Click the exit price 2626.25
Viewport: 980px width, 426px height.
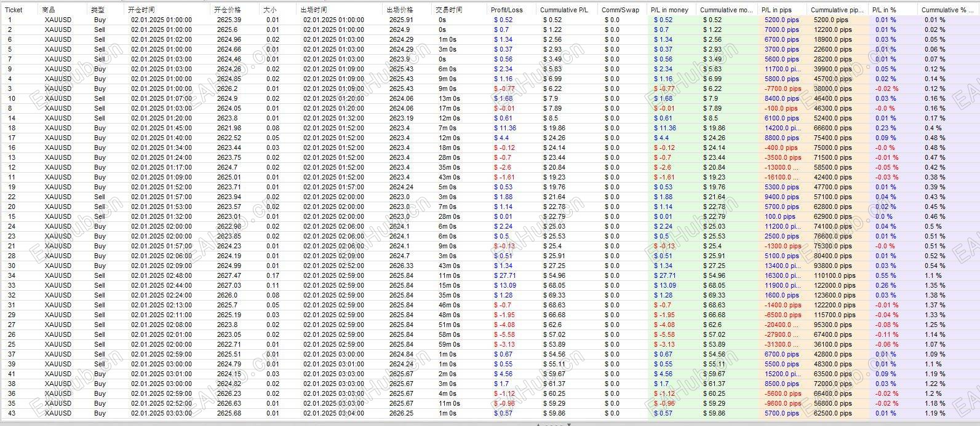point(401,413)
